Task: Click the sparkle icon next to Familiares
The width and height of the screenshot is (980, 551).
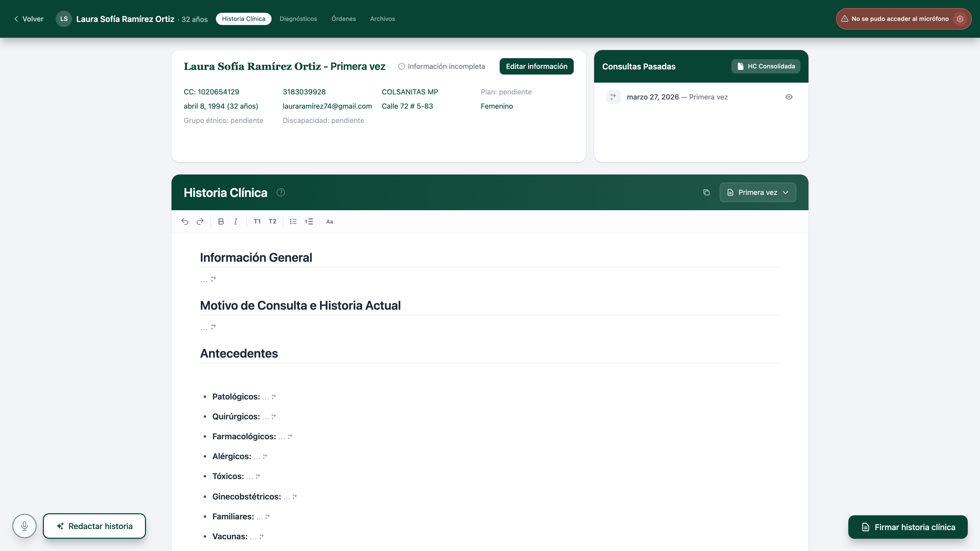Action: tap(267, 516)
